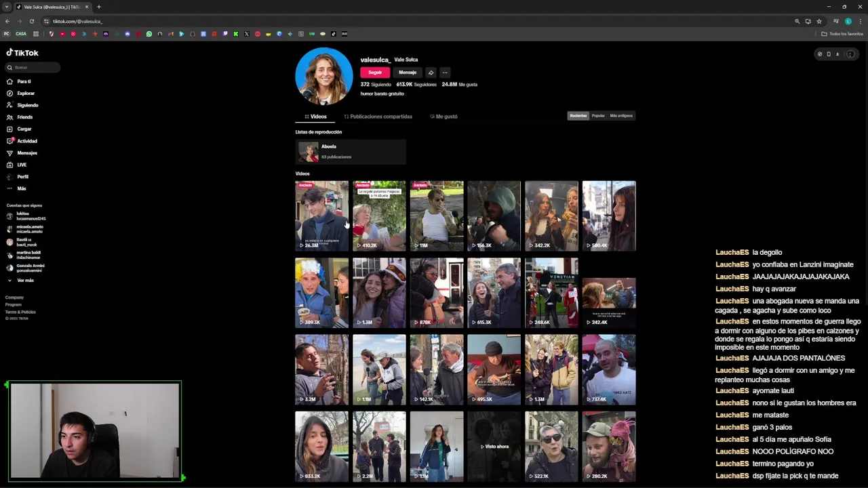The image size is (868, 488).
Task: Open Cargar upload page
Action: tap(19, 129)
